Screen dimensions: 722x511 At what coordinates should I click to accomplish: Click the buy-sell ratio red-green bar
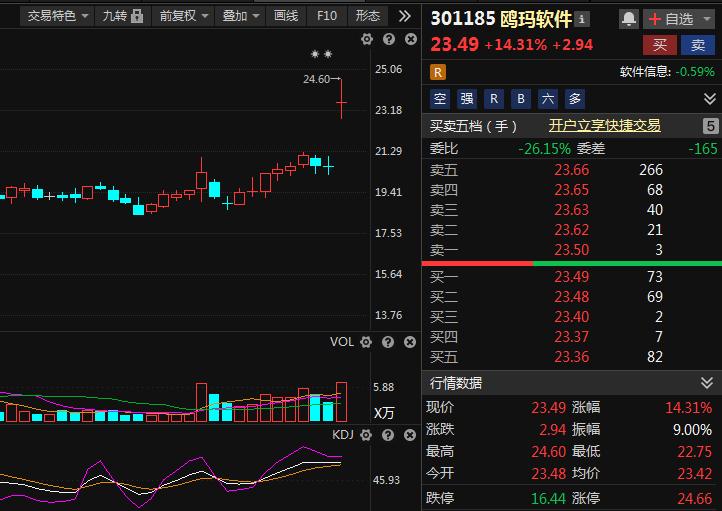click(571, 263)
